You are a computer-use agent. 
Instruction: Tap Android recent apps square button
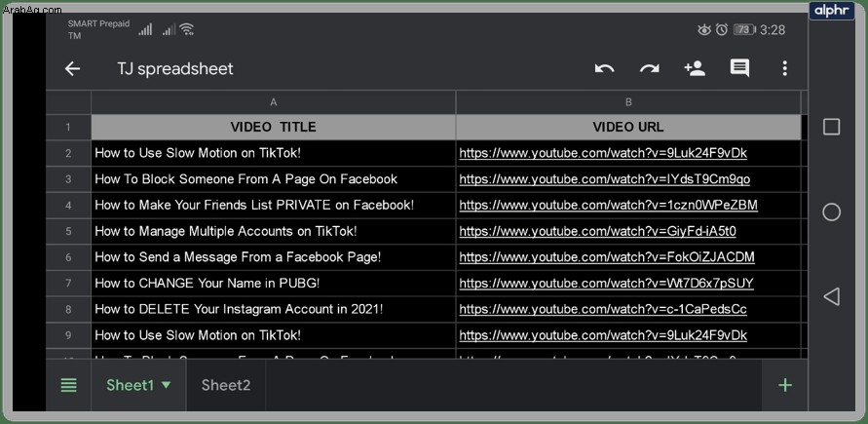pos(831,128)
